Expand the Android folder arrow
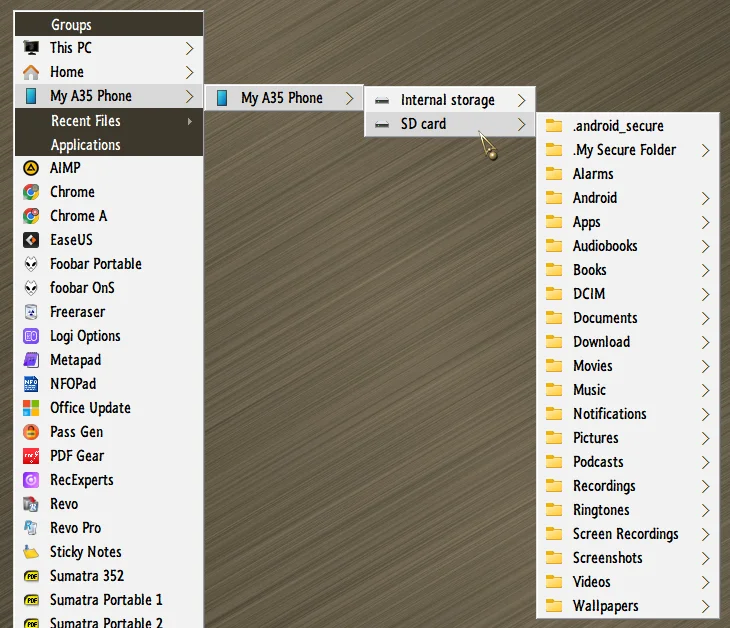The height and width of the screenshot is (628, 730). coord(706,198)
